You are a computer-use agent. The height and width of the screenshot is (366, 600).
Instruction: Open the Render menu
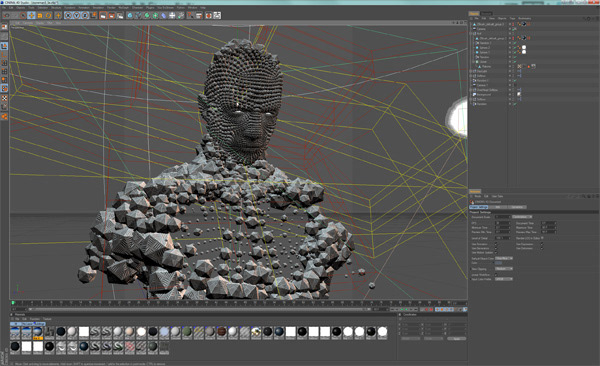(x=111, y=8)
